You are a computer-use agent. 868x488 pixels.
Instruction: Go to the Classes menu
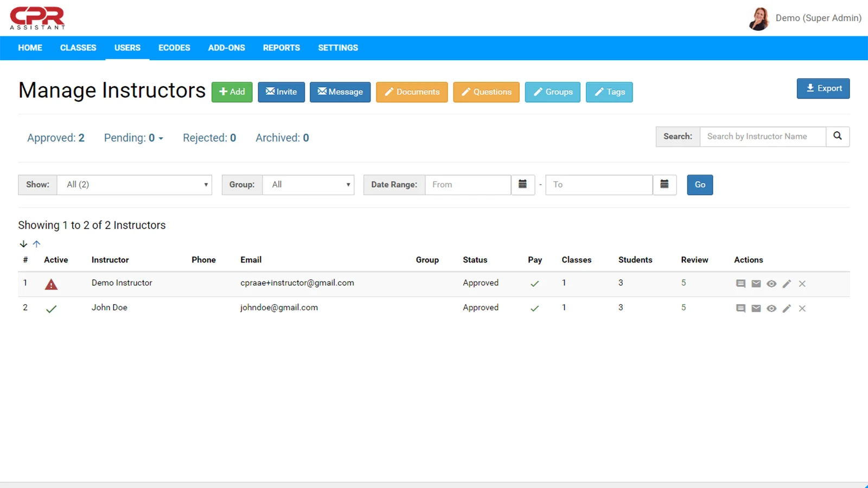[x=78, y=48]
